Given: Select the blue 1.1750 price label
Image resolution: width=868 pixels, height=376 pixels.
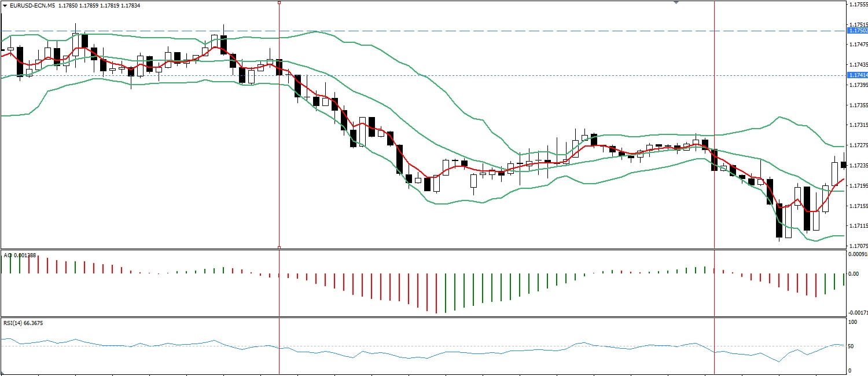Looking at the screenshot, I should (857, 30).
